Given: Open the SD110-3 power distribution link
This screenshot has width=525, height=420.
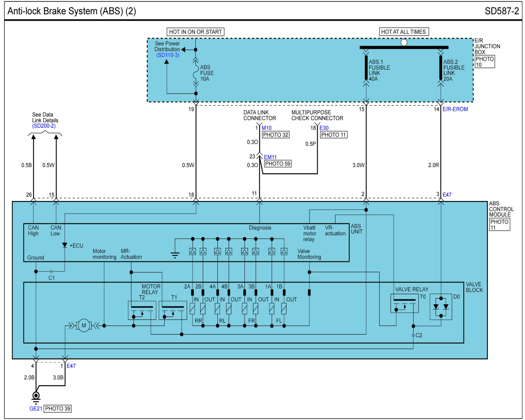Looking at the screenshot, I should coord(168,55).
